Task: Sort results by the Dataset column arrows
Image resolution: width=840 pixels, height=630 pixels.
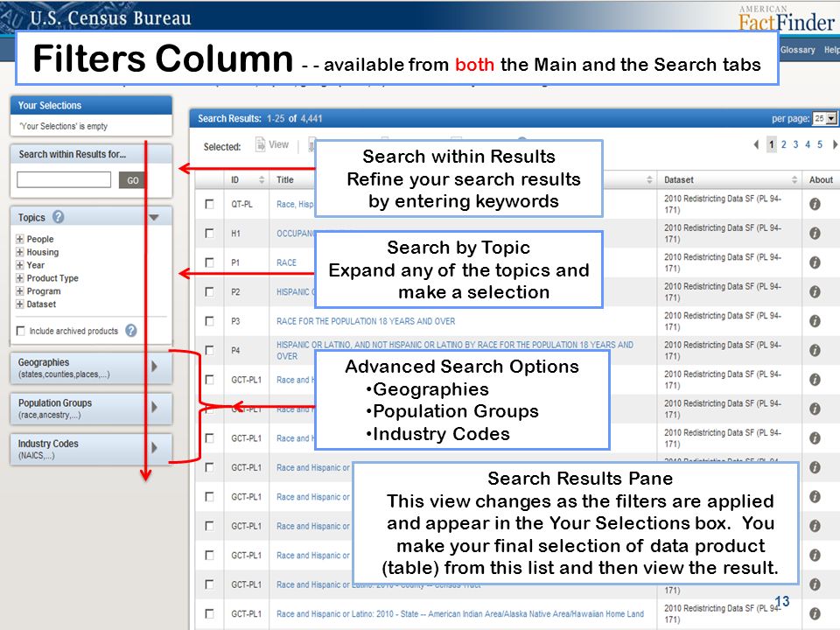Action: [x=794, y=180]
